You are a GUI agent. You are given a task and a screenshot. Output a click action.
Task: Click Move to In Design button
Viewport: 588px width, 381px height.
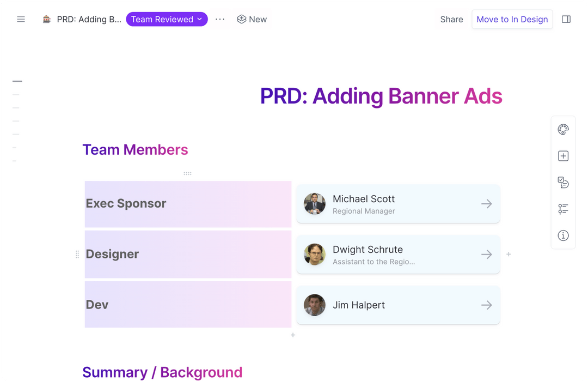coord(512,20)
